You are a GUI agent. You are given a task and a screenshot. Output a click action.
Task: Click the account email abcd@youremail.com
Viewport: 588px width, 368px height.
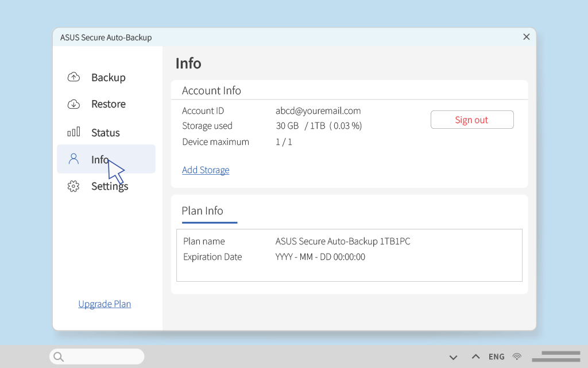tap(318, 111)
